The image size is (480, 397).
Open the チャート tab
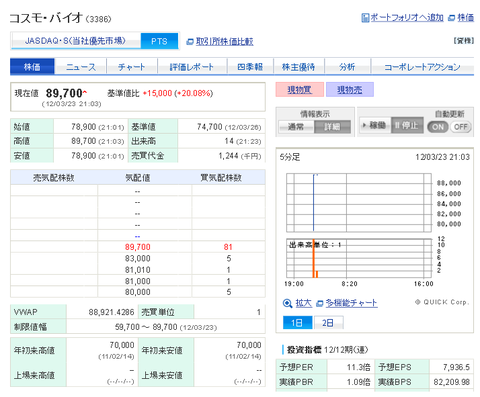pyautogui.click(x=132, y=67)
